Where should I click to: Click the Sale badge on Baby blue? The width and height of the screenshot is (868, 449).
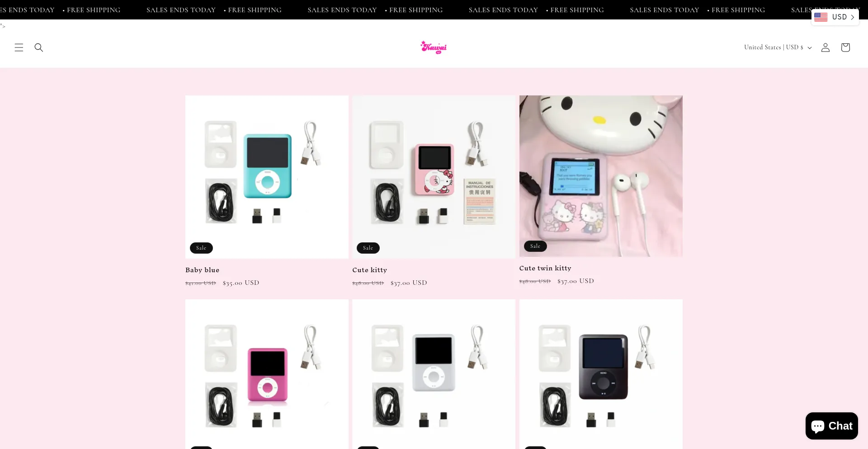click(x=201, y=248)
